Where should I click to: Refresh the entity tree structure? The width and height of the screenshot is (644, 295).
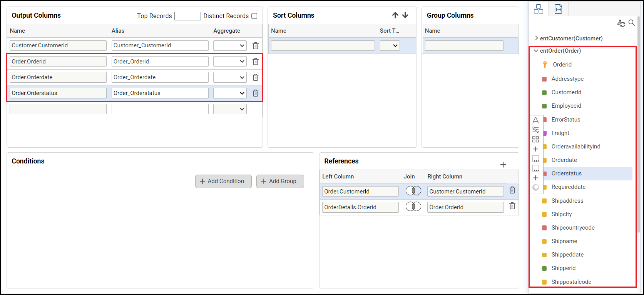(x=621, y=23)
